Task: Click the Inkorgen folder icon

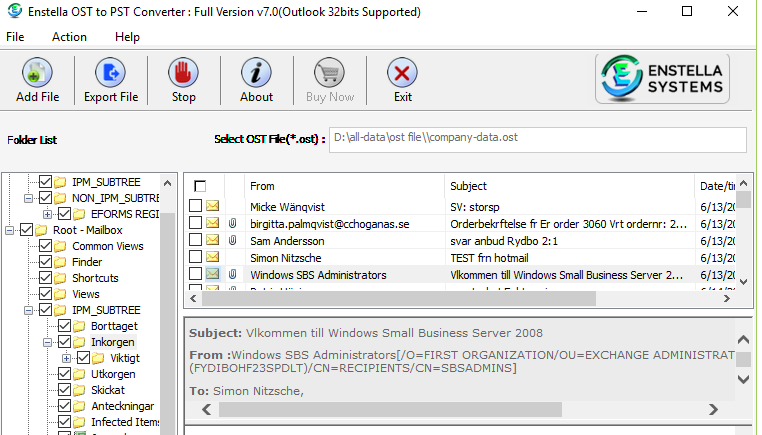Action: point(79,342)
